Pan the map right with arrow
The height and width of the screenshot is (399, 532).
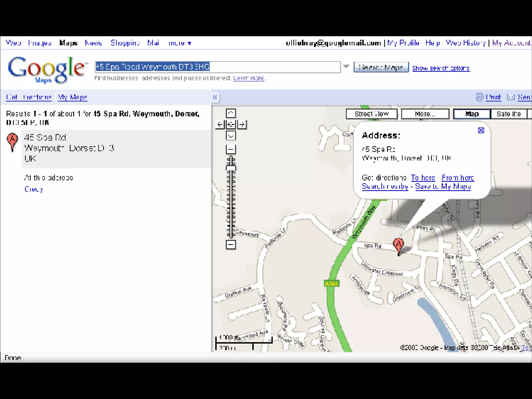[242, 125]
